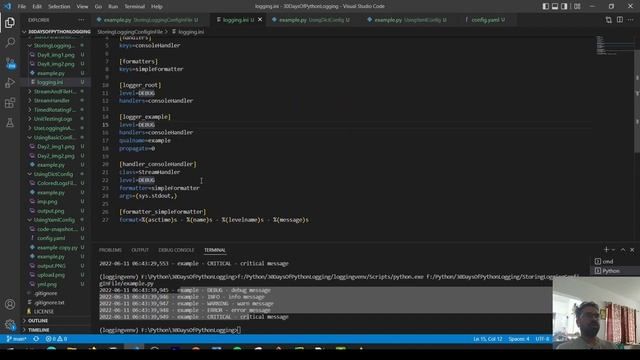This screenshot has height=360, width=640.
Task: Split the editor right
Action: (x=620, y=20)
